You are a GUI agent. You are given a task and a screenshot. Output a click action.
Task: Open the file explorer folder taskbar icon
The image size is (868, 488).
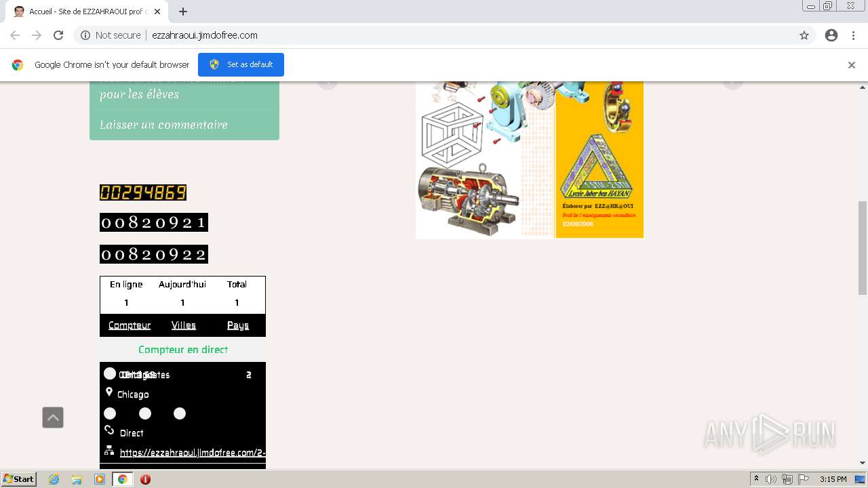coord(77,479)
